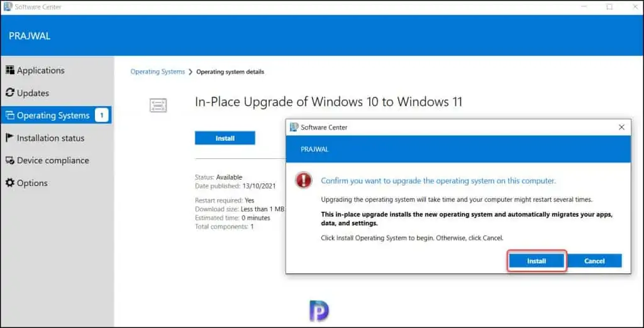This screenshot has width=644, height=328.
Task: Click 'Click Install Operating System to begin' text
Action: pyautogui.click(x=412, y=238)
